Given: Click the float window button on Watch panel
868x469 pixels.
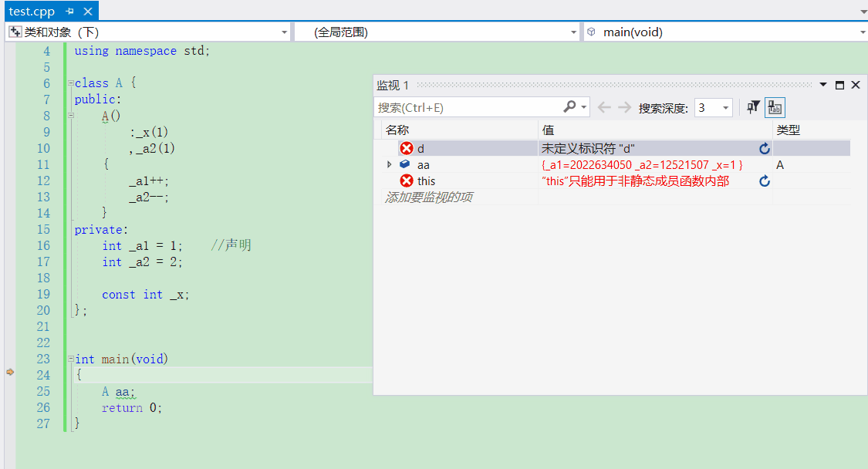Looking at the screenshot, I should [839, 85].
